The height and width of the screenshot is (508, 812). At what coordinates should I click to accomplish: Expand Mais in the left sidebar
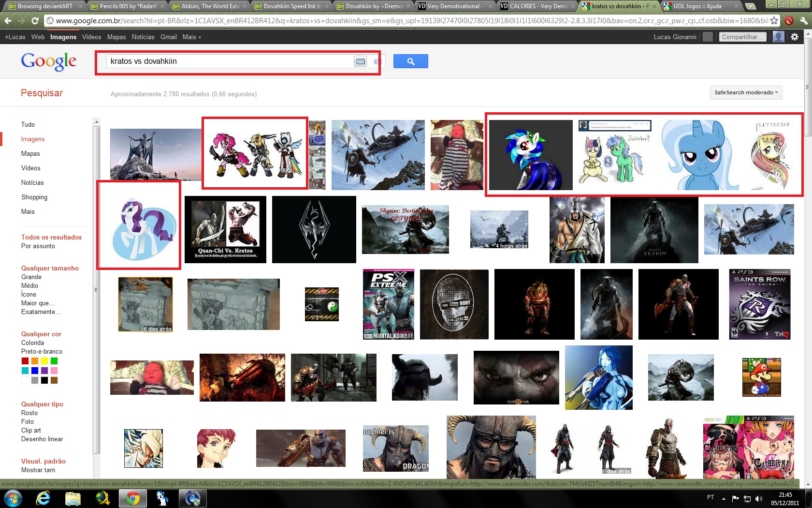[28, 211]
